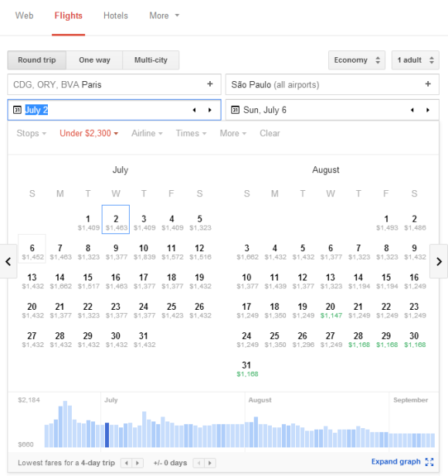
Task: Click the dark blue highlighted bar in price graph
Action: [107, 435]
